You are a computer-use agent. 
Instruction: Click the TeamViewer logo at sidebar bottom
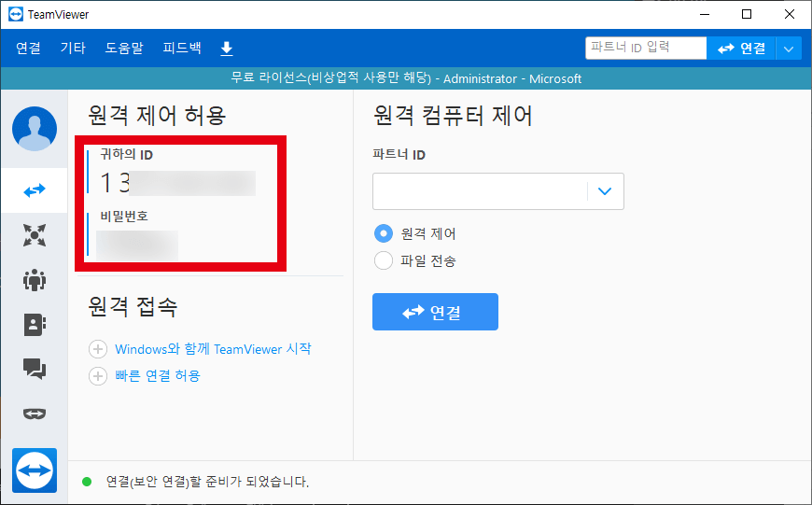[35, 470]
